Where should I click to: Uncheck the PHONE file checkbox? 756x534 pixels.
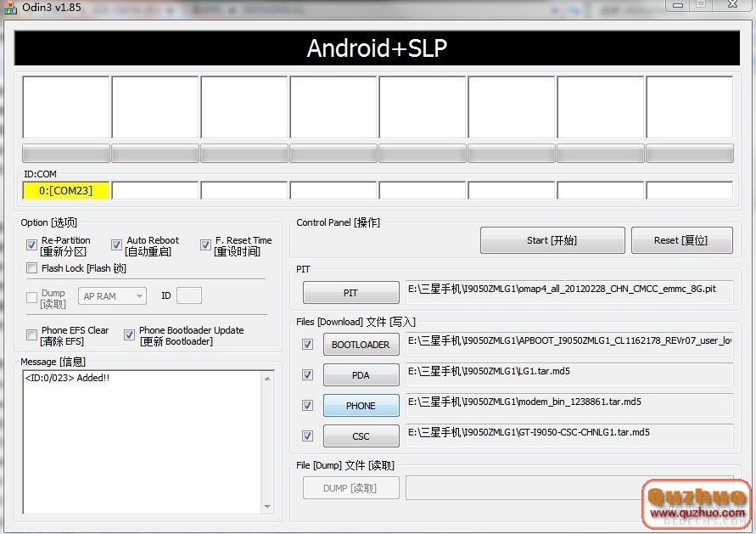click(307, 405)
